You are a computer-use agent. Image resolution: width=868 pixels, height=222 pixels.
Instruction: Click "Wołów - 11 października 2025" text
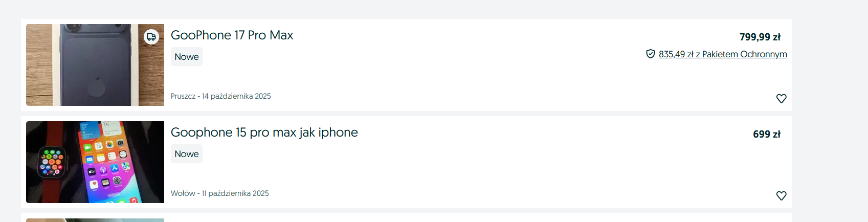(x=219, y=193)
